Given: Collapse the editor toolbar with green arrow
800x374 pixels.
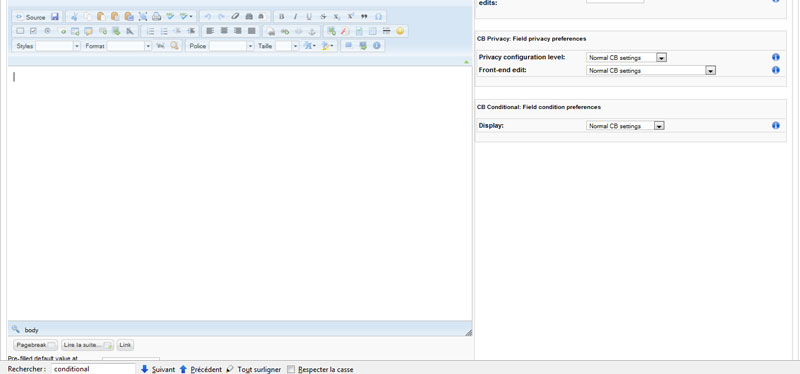Looking at the screenshot, I should click(x=466, y=61).
